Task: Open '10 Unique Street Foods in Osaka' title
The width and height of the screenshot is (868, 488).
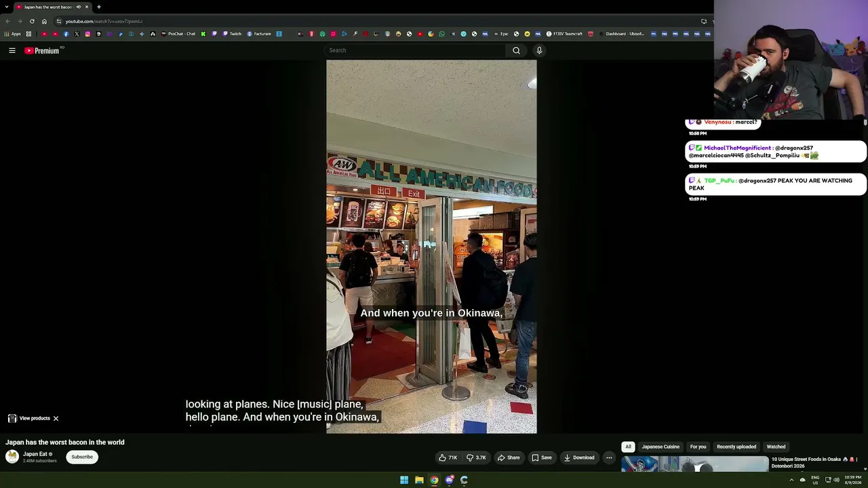Action: click(x=814, y=462)
